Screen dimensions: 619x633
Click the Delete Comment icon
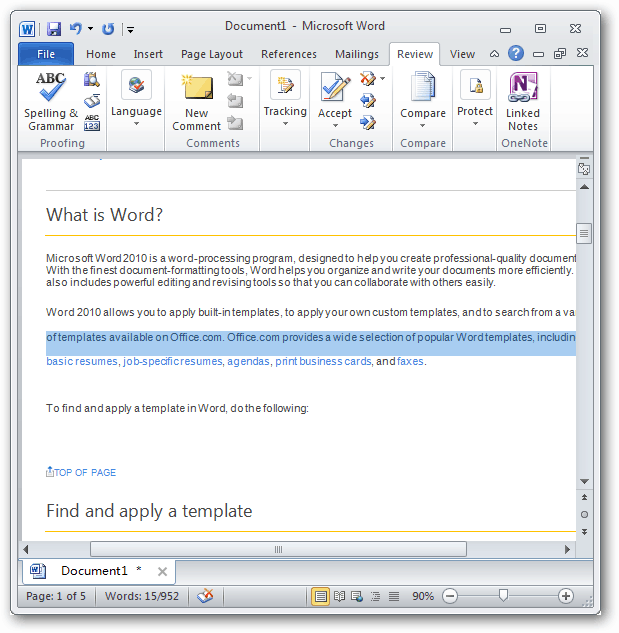(235, 79)
